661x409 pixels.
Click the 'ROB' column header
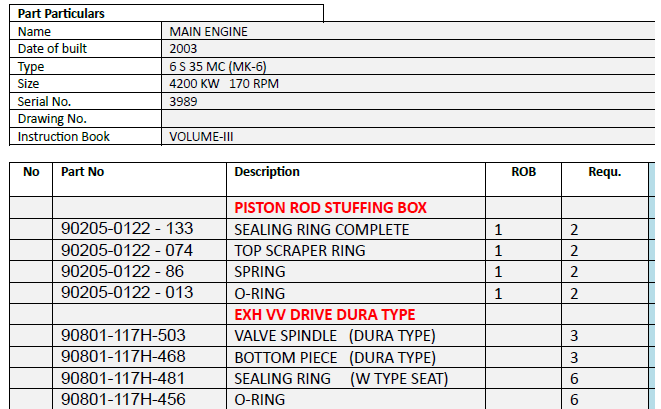tap(523, 172)
